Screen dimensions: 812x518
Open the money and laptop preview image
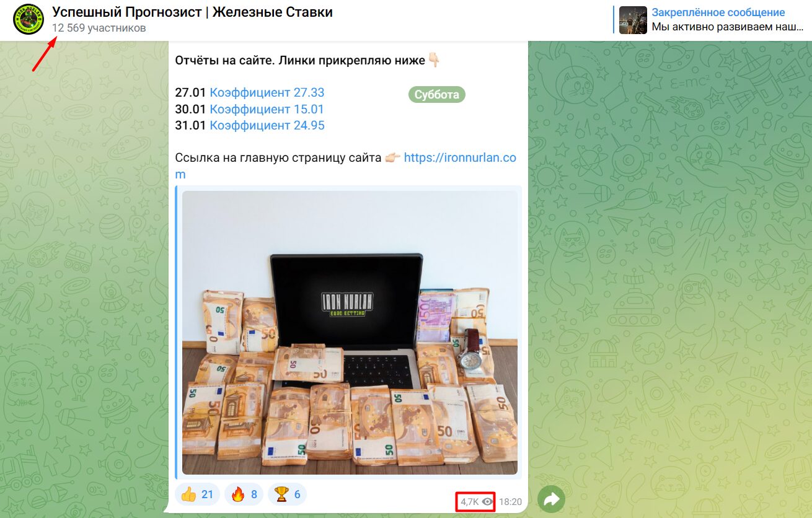click(350, 332)
